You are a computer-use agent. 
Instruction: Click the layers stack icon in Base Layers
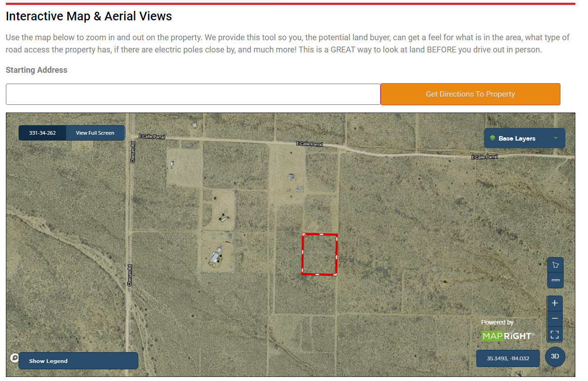[492, 138]
